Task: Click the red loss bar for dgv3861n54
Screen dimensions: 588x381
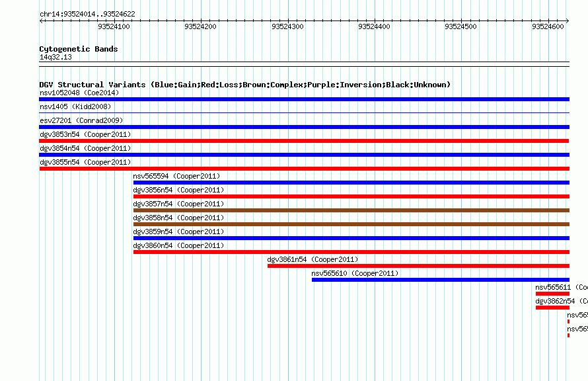Action: click(x=418, y=266)
